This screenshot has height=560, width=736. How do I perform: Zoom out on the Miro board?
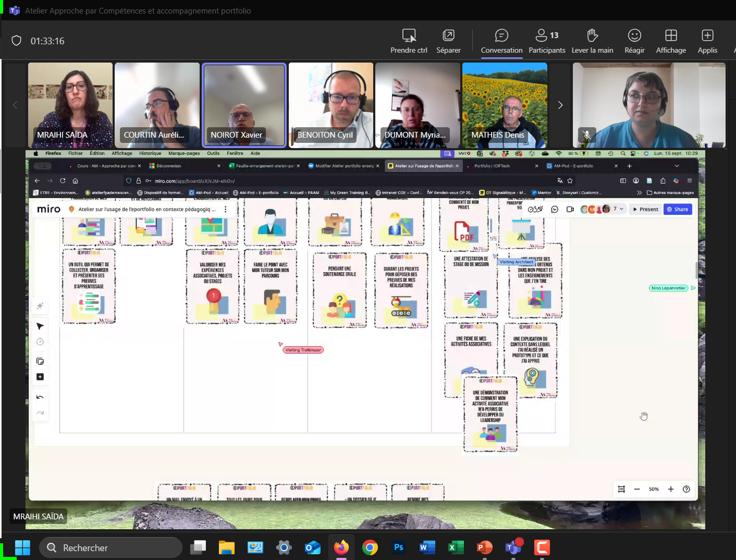637,489
